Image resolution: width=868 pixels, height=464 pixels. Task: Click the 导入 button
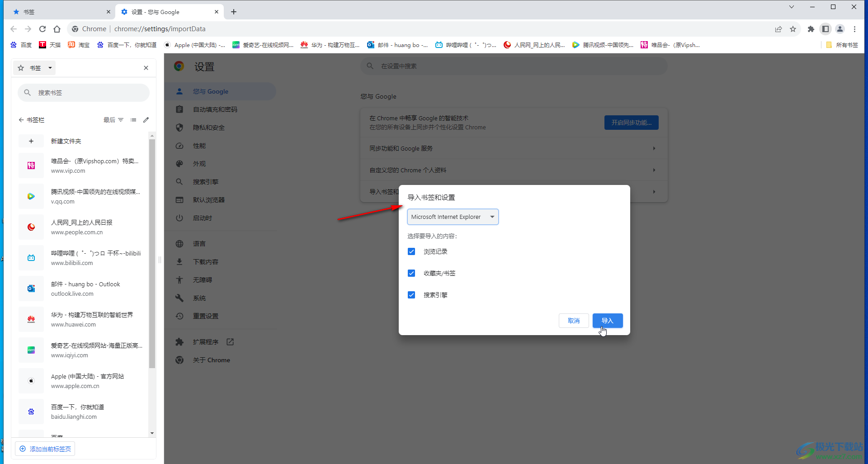(608, 321)
